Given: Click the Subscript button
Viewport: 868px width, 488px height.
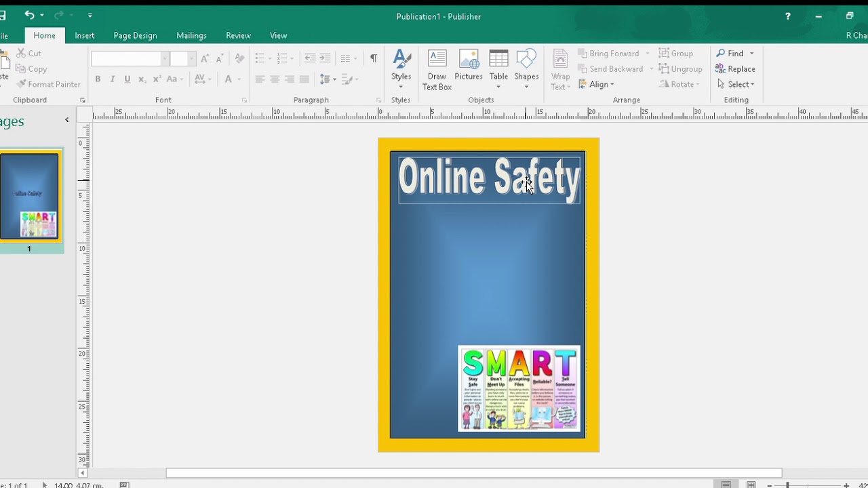Looking at the screenshot, I should pyautogui.click(x=142, y=79).
